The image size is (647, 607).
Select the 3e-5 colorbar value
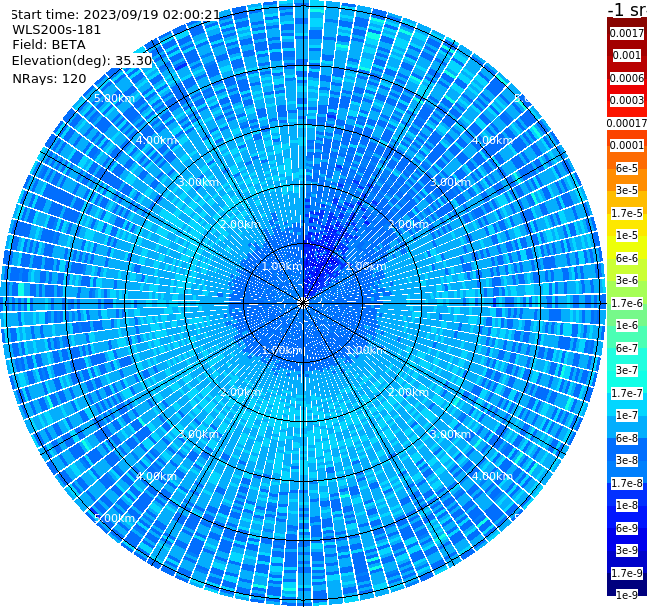point(627,190)
